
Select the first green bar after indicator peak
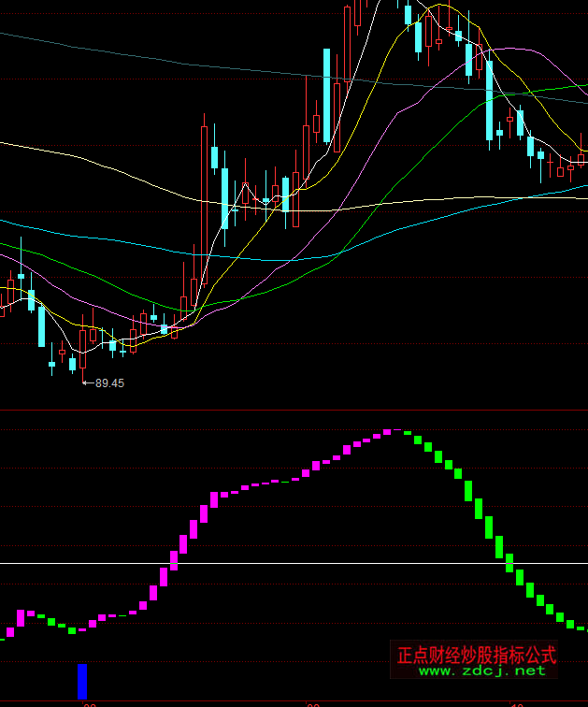click(x=407, y=431)
